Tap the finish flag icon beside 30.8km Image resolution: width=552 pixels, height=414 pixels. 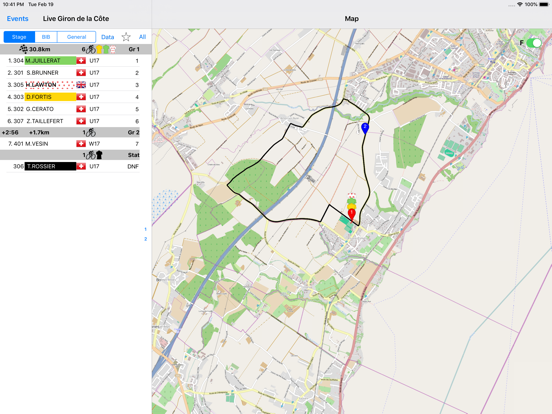coord(24,49)
